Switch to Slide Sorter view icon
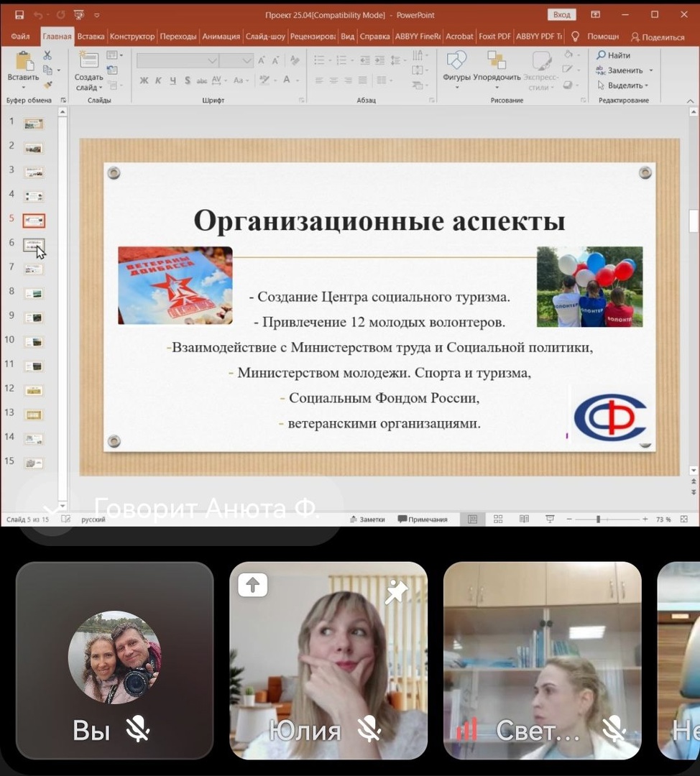The height and width of the screenshot is (776, 700). (x=498, y=519)
